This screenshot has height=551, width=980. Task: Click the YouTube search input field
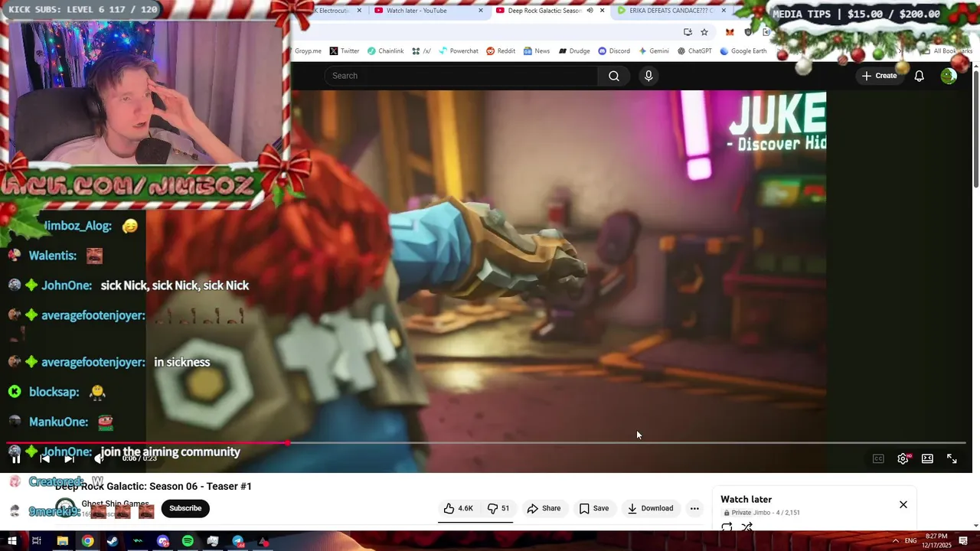coord(461,76)
